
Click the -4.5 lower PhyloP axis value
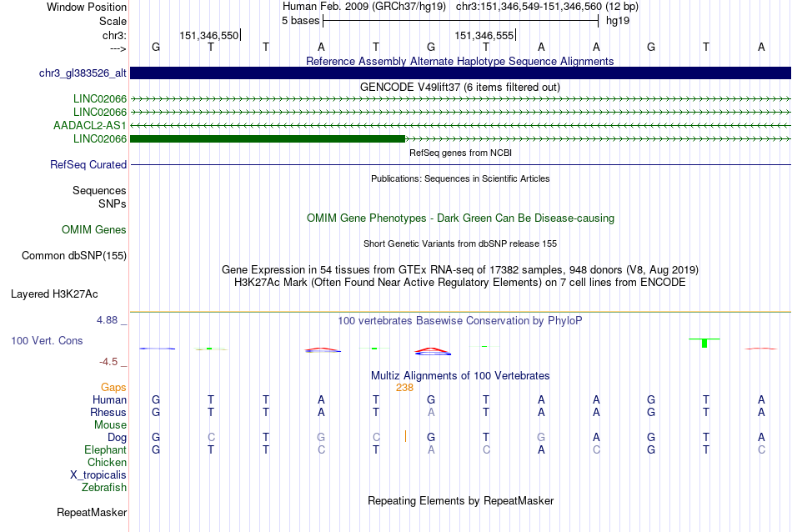coord(108,362)
